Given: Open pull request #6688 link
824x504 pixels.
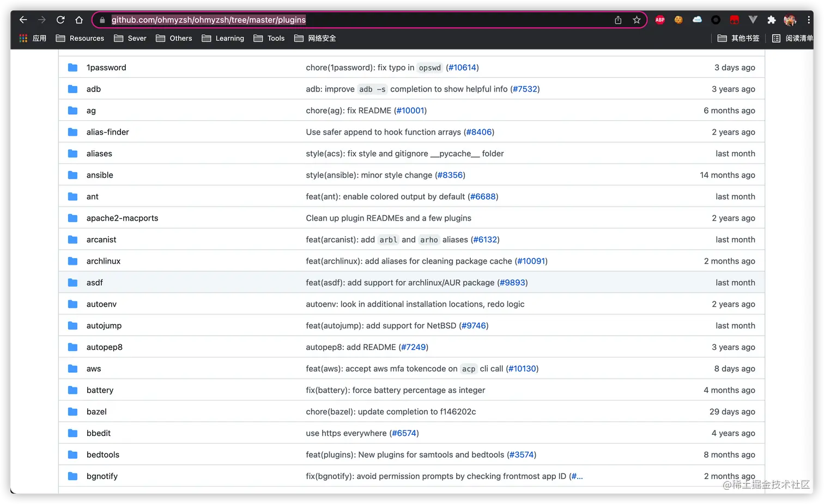Looking at the screenshot, I should coord(483,197).
